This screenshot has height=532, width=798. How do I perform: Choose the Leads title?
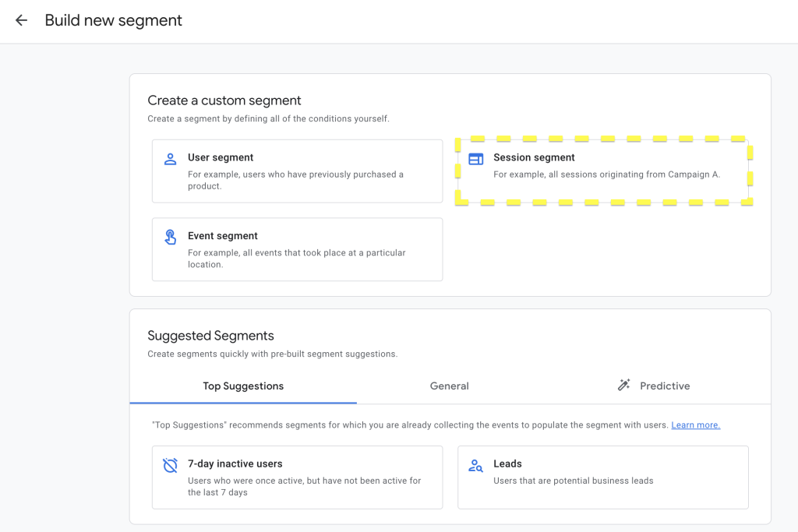pos(507,463)
